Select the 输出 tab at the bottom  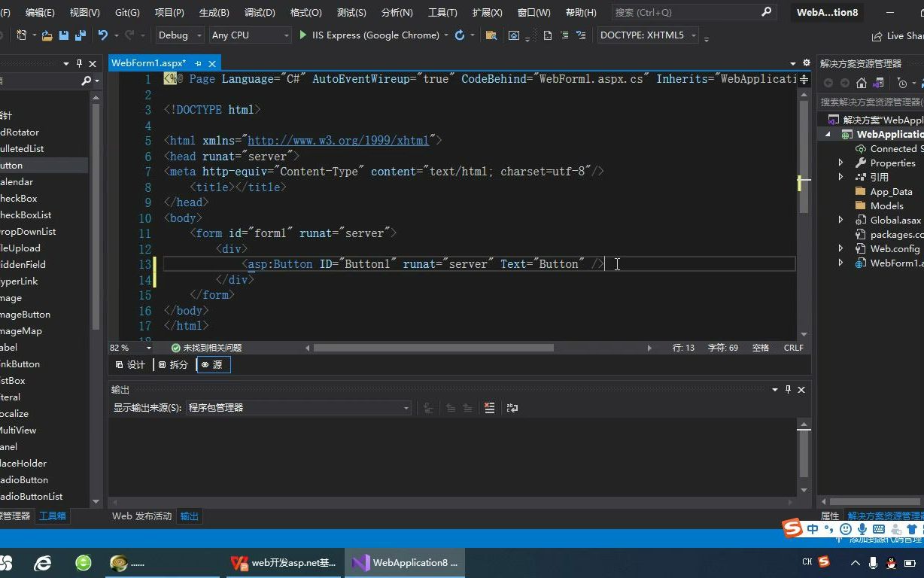190,516
